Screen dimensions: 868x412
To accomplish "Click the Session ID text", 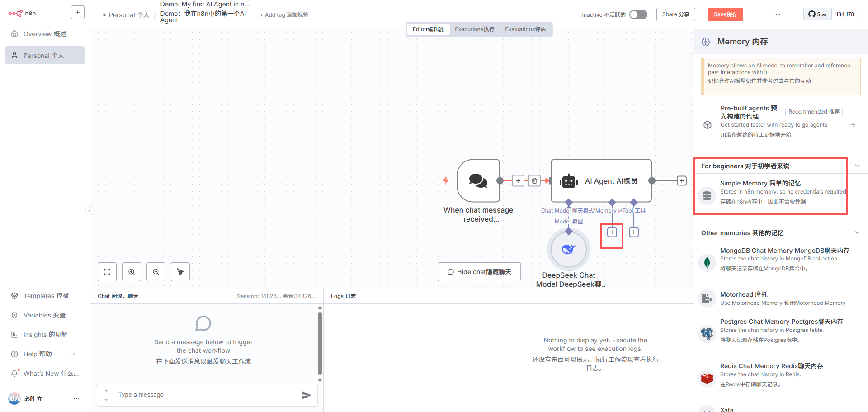I will click(x=277, y=296).
